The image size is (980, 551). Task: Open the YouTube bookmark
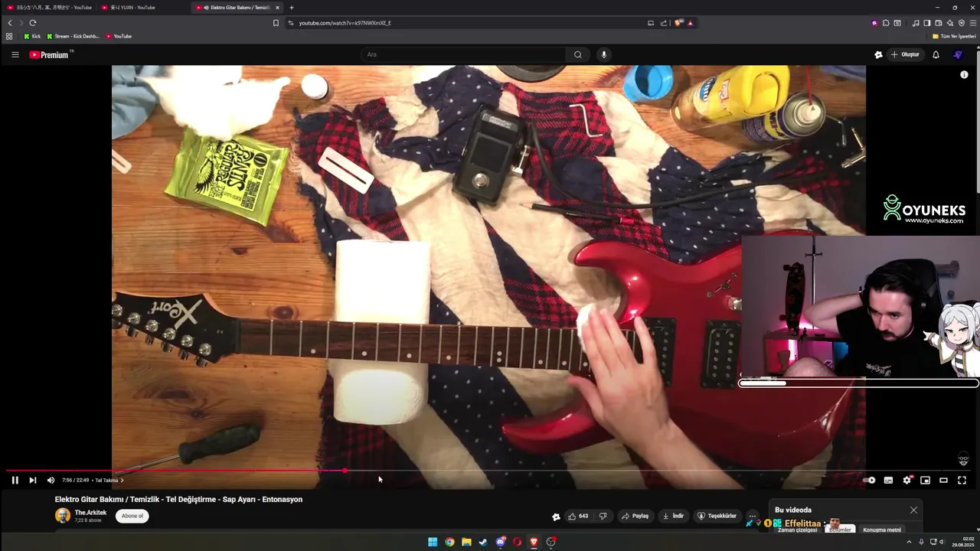[x=119, y=36]
